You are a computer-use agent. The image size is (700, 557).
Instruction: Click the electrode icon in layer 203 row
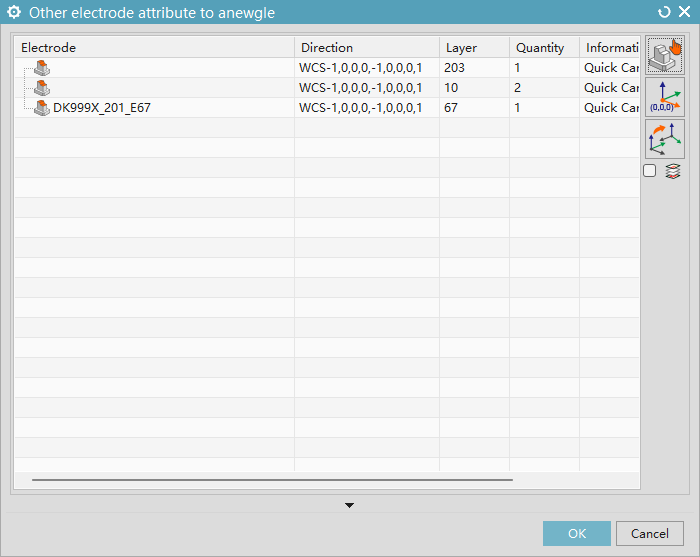pyautogui.click(x=41, y=68)
